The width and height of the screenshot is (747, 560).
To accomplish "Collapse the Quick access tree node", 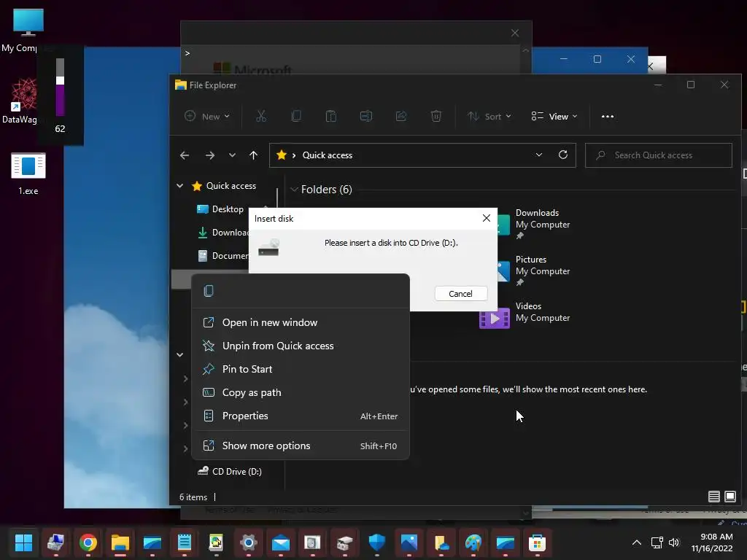I will tap(180, 186).
